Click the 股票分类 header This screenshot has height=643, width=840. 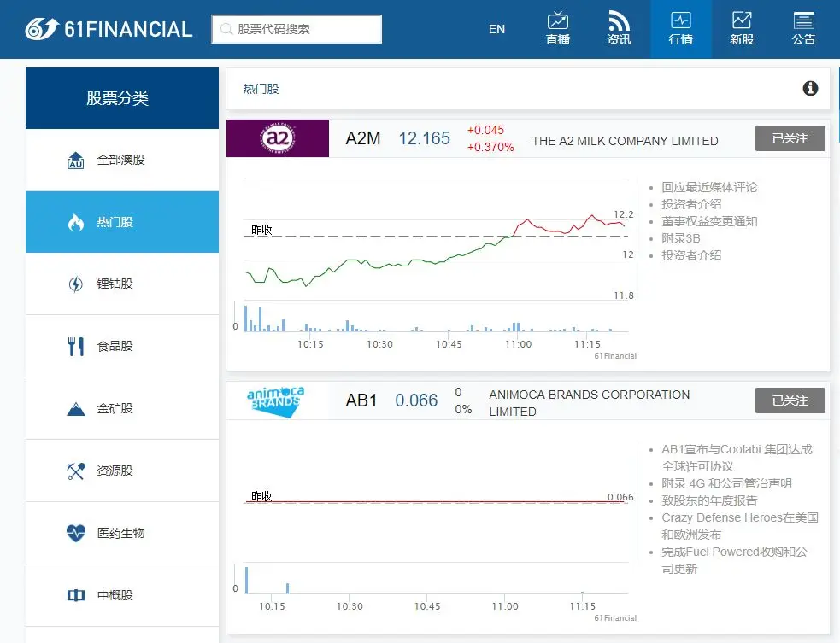[x=122, y=98]
